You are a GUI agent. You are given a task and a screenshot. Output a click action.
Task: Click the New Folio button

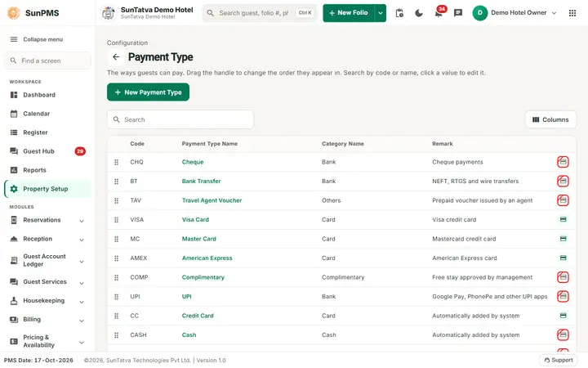[349, 13]
